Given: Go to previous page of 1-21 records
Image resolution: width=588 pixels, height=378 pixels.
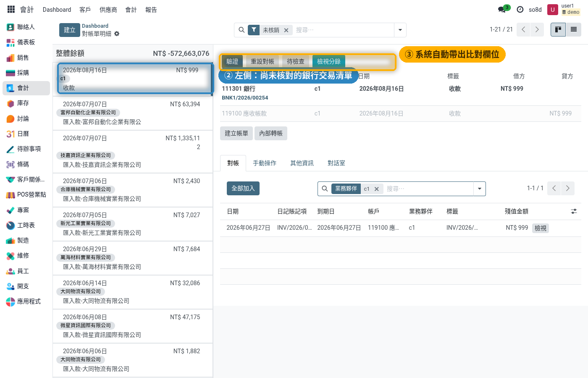Looking at the screenshot, I should [523, 29].
